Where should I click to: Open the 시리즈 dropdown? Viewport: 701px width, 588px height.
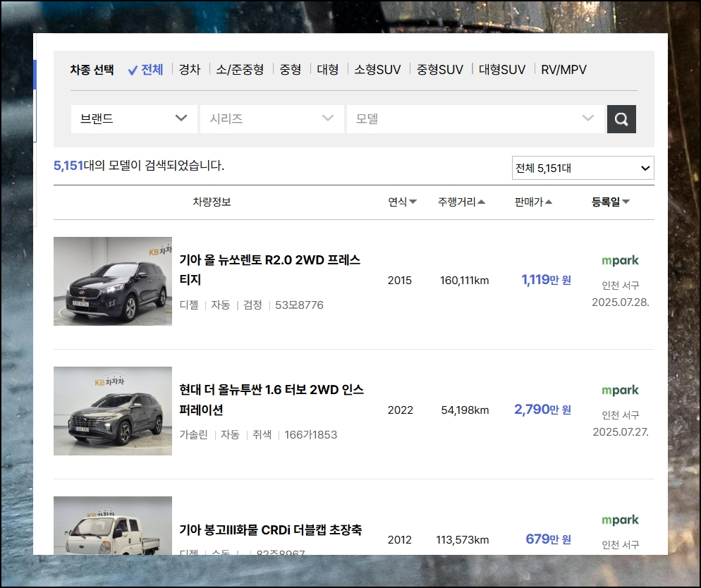(x=272, y=119)
